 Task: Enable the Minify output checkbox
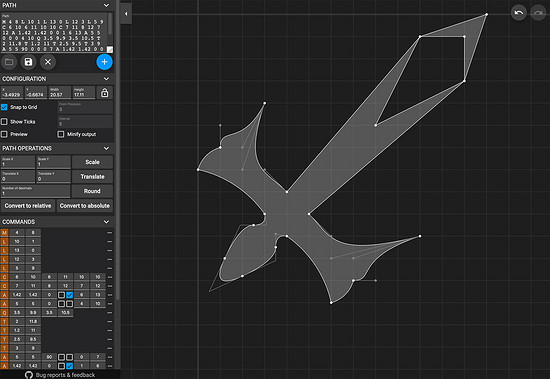coord(61,134)
